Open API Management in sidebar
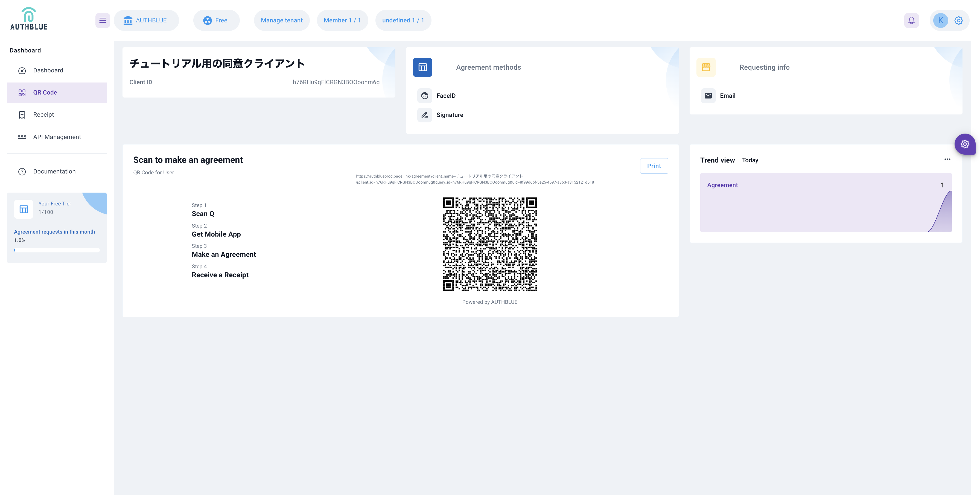The width and height of the screenshot is (980, 495). [x=57, y=137]
